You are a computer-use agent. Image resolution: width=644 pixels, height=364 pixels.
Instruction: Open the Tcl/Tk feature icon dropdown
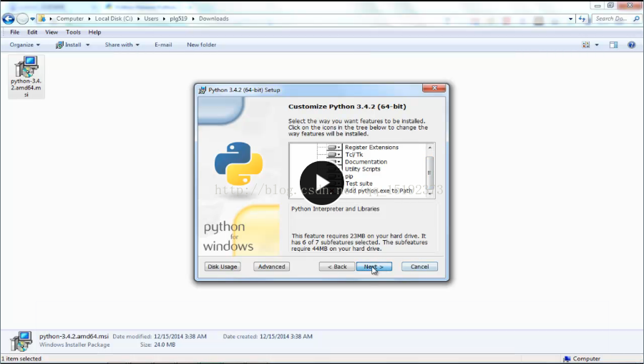coord(334,155)
